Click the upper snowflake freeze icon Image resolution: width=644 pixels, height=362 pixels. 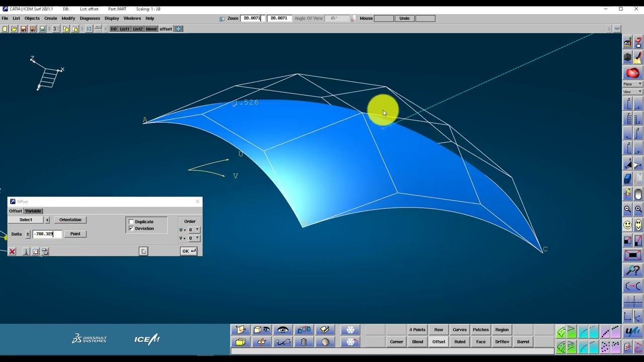350,330
